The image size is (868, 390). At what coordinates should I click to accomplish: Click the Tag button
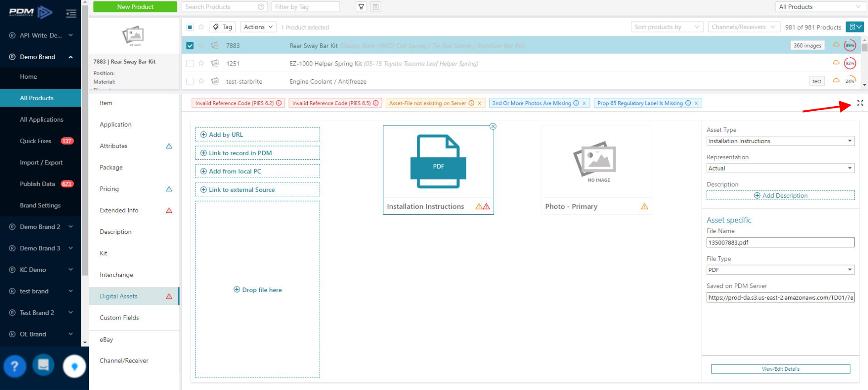point(223,27)
